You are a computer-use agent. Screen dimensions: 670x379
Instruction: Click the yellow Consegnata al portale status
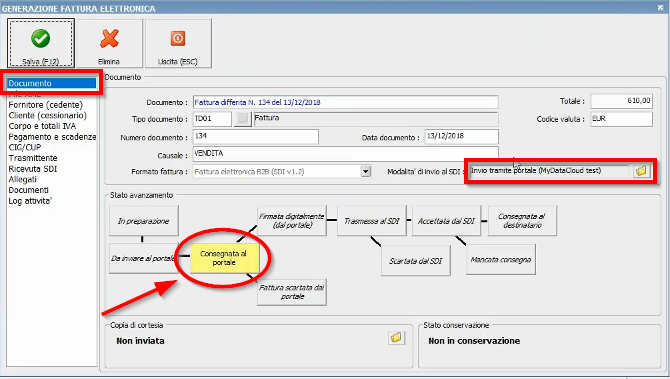pos(224,258)
